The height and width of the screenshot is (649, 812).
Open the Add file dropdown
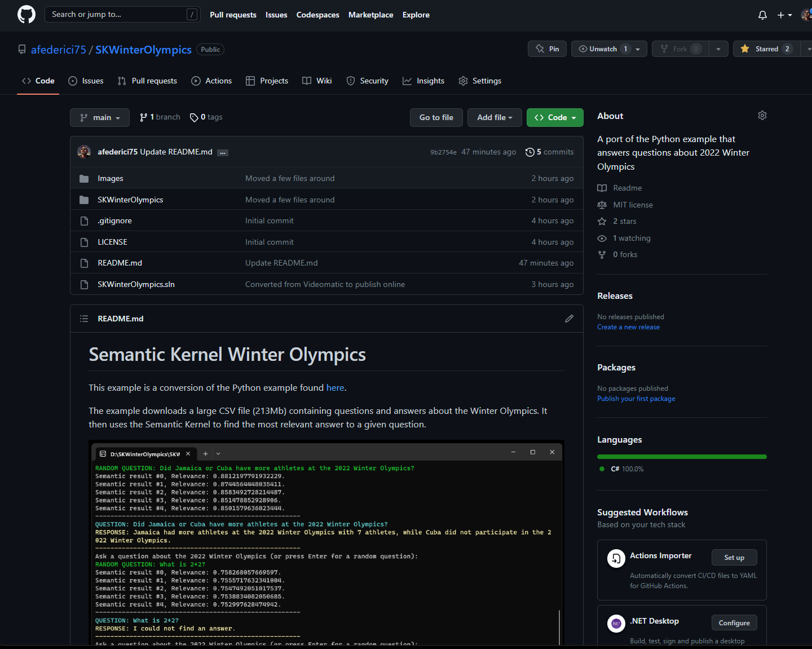(495, 117)
